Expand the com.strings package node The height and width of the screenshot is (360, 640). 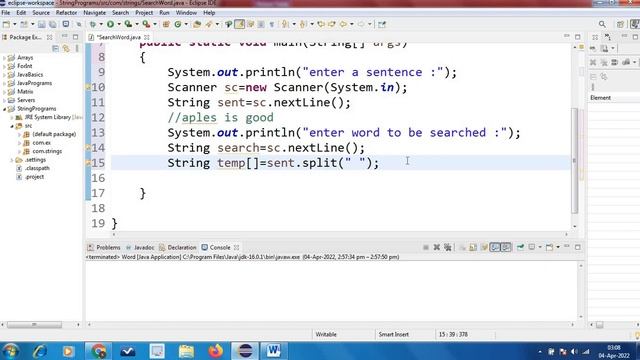(x=19, y=151)
